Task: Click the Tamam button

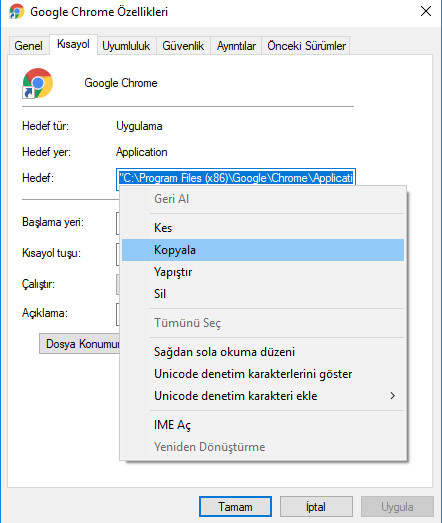Action: coord(235,507)
